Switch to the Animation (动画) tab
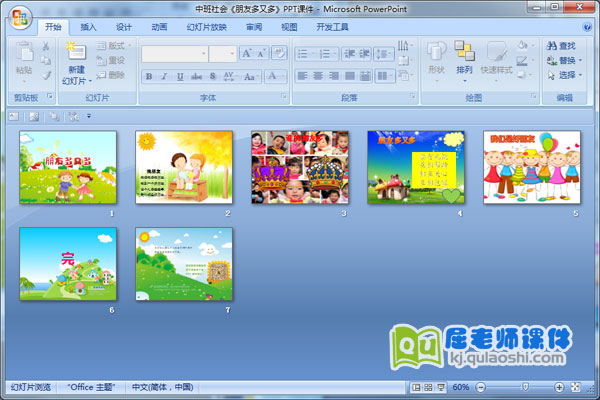Viewport: 600px width, 400px height. point(159,27)
